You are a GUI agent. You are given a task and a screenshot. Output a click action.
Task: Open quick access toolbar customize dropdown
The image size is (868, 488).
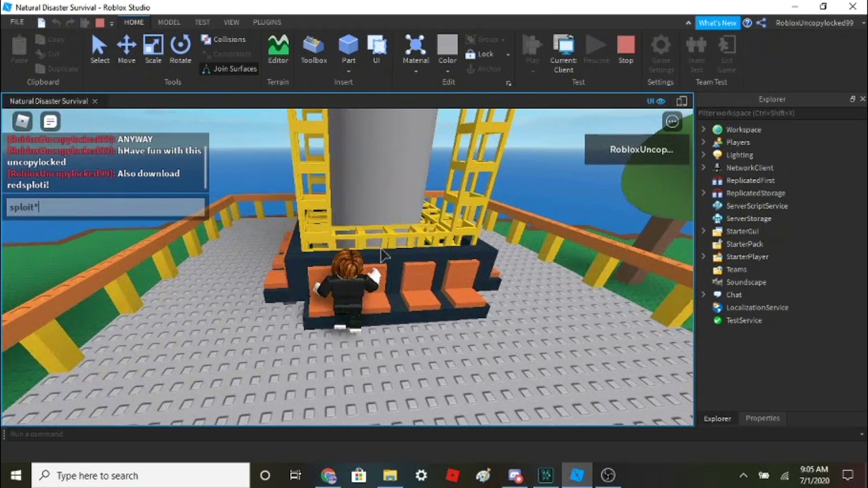112,22
